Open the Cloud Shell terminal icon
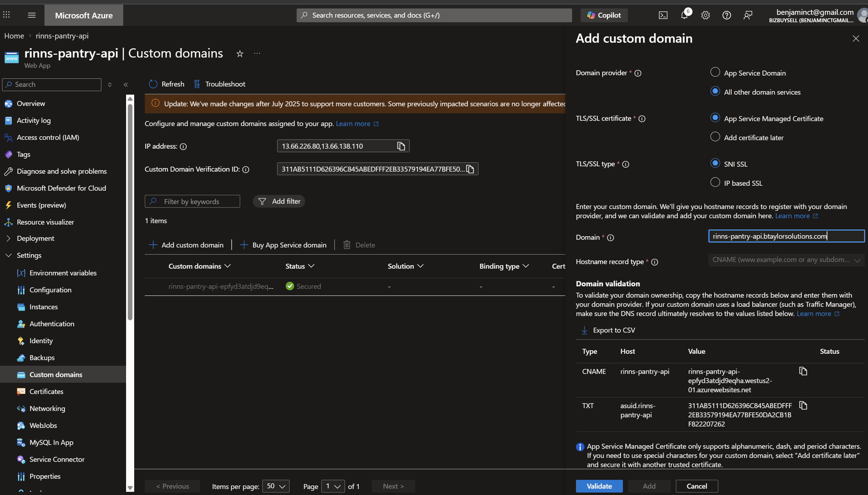 pyautogui.click(x=663, y=15)
